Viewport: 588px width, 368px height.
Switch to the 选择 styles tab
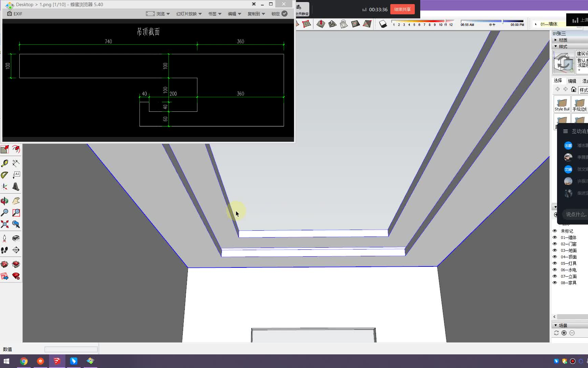tap(558, 81)
